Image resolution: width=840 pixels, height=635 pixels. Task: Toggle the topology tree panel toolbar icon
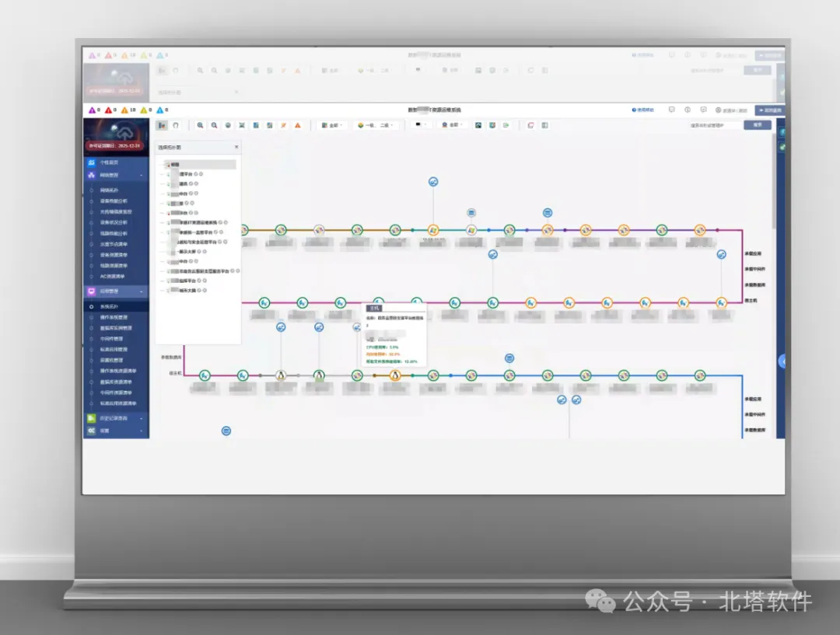[x=161, y=125]
